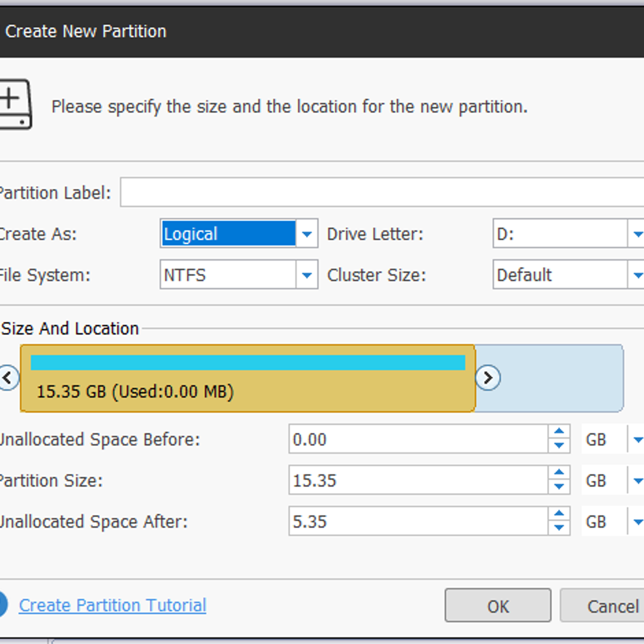Click the Cluster Size label
Image resolution: width=644 pixels, height=644 pixels.
point(376,275)
